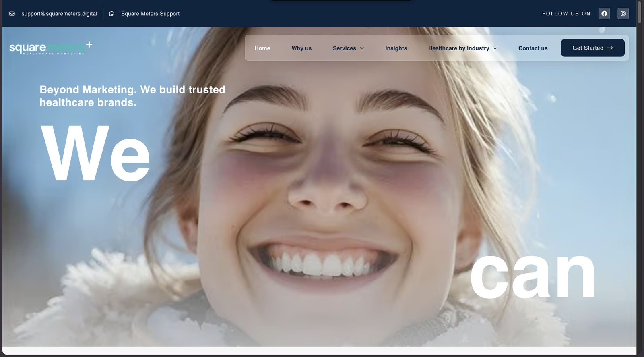Click the Square Meters logo
644x357 pixels.
coord(51,48)
